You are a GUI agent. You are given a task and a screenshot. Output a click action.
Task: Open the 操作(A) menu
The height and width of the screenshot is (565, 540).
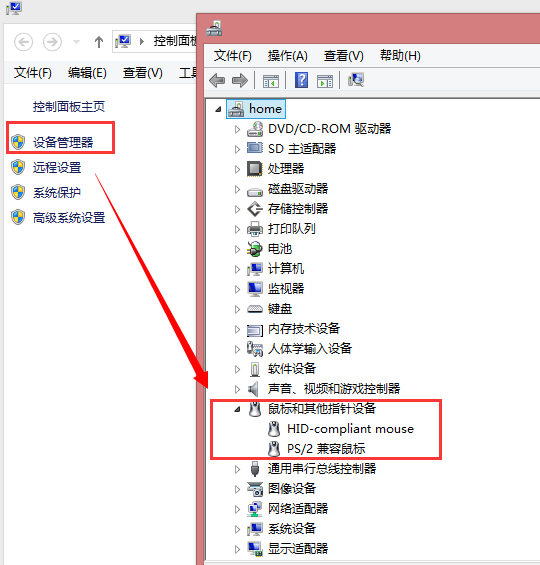point(287,55)
